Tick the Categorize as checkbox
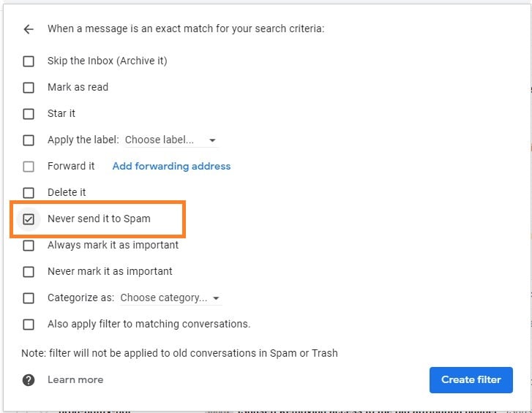532x413 pixels. [29, 298]
